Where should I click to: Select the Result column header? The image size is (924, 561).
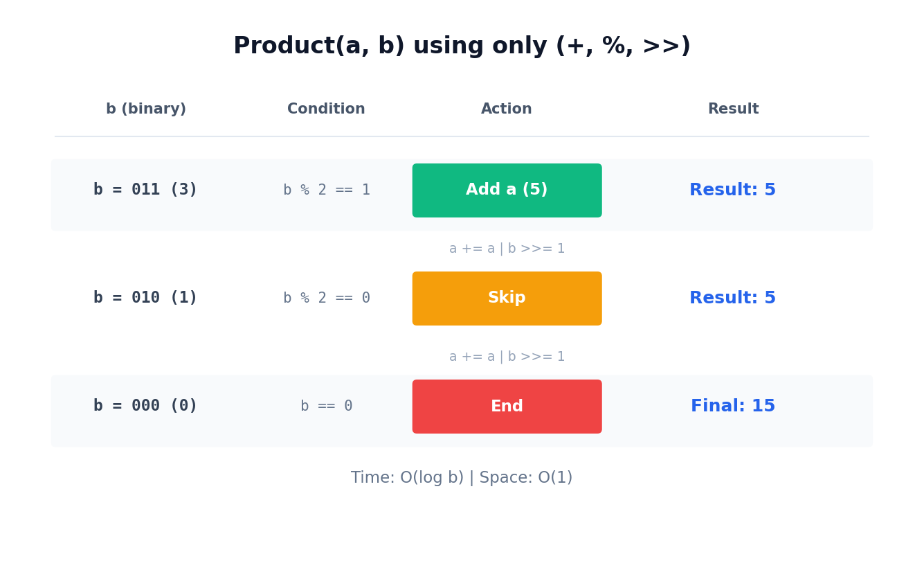coord(733,109)
